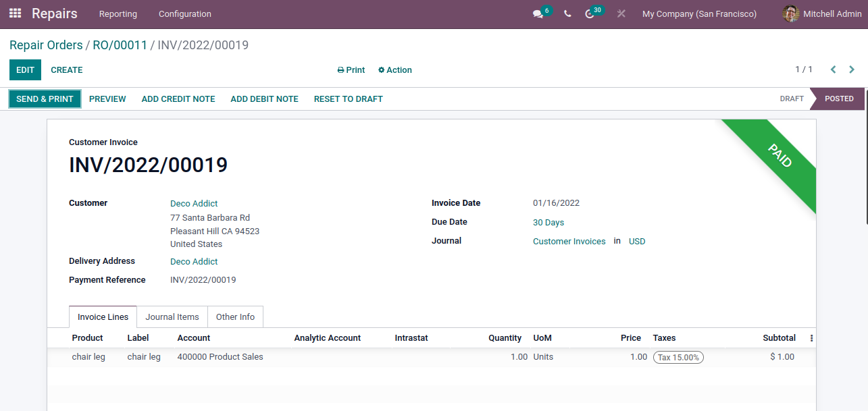Go to Repair Orders breadcrumb
868x411 pixels.
tap(46, 45)
